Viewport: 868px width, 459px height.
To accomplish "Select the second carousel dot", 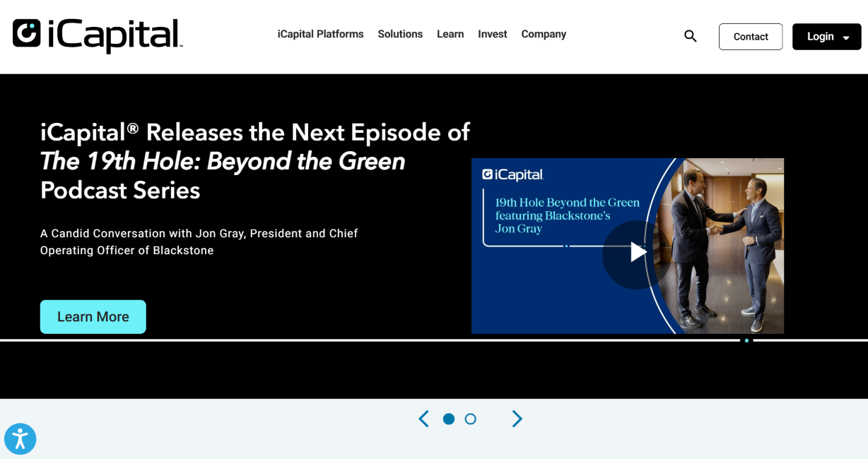I will coord(471,419).
